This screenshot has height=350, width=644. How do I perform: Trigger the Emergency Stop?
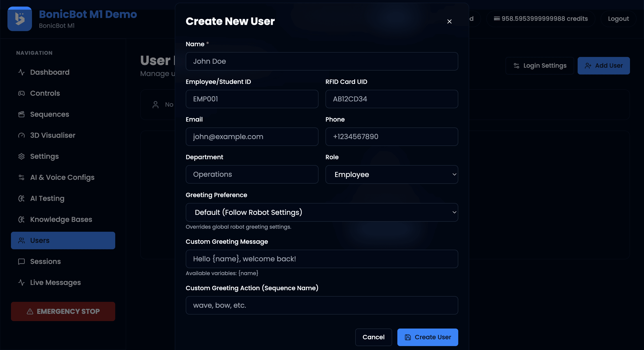pyautogui.click(x=63, y=311)
